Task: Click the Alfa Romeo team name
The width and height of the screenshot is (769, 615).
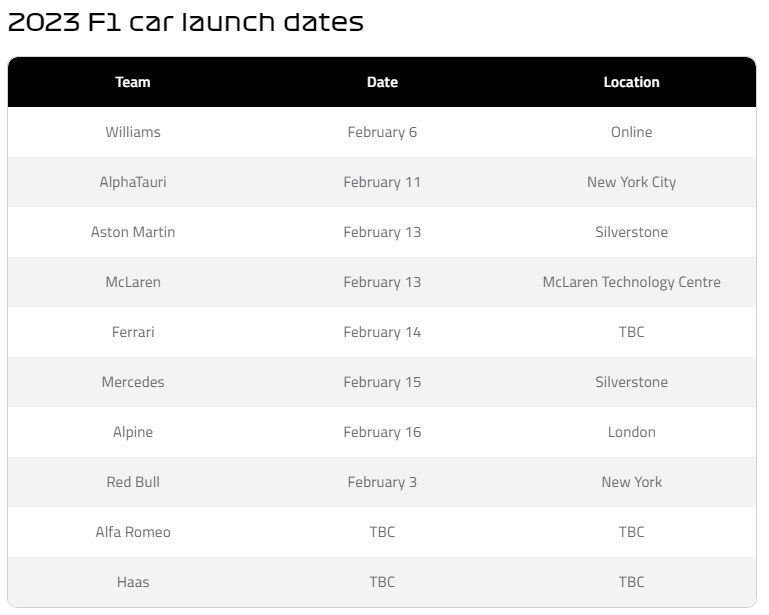Action: [133, 532]
